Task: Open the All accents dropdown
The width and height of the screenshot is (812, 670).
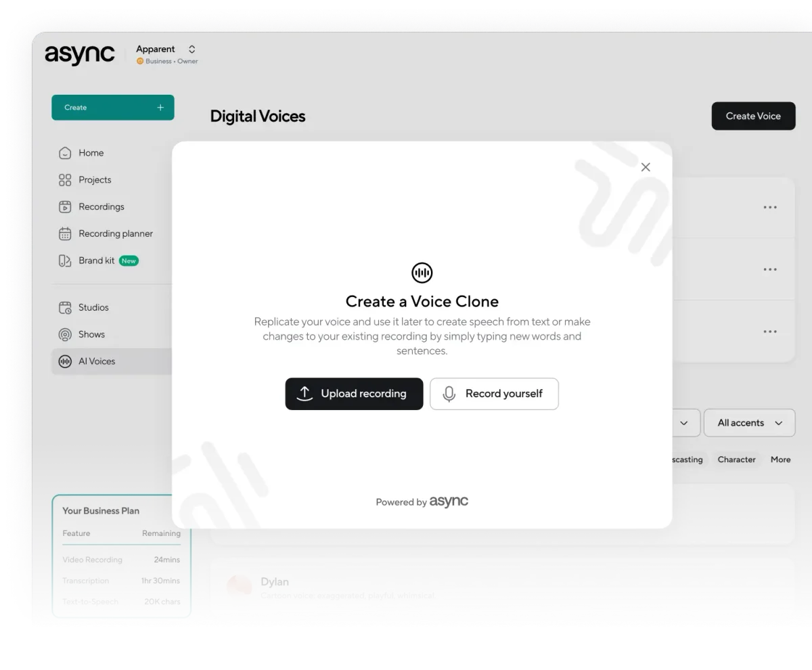Action: coord(749,422)
